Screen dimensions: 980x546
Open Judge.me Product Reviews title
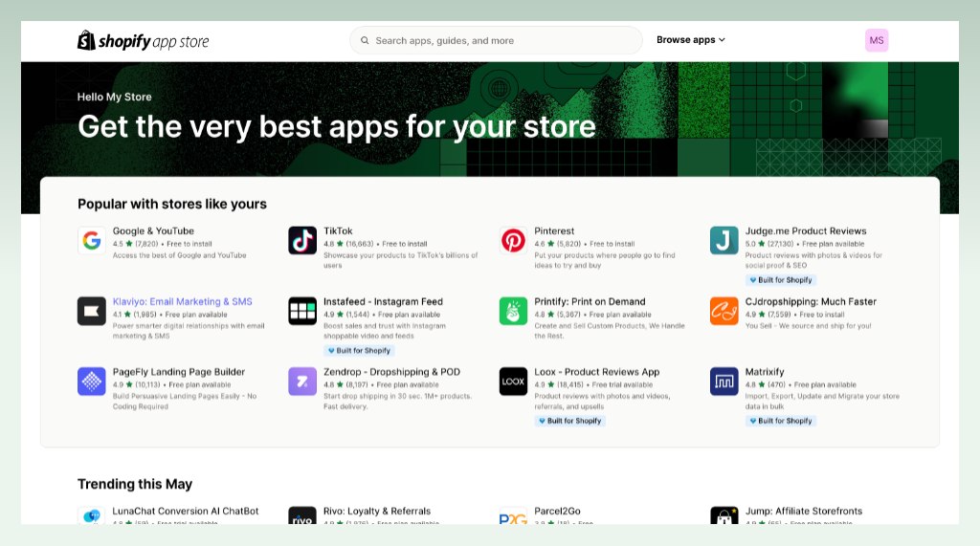coord(806,231)
